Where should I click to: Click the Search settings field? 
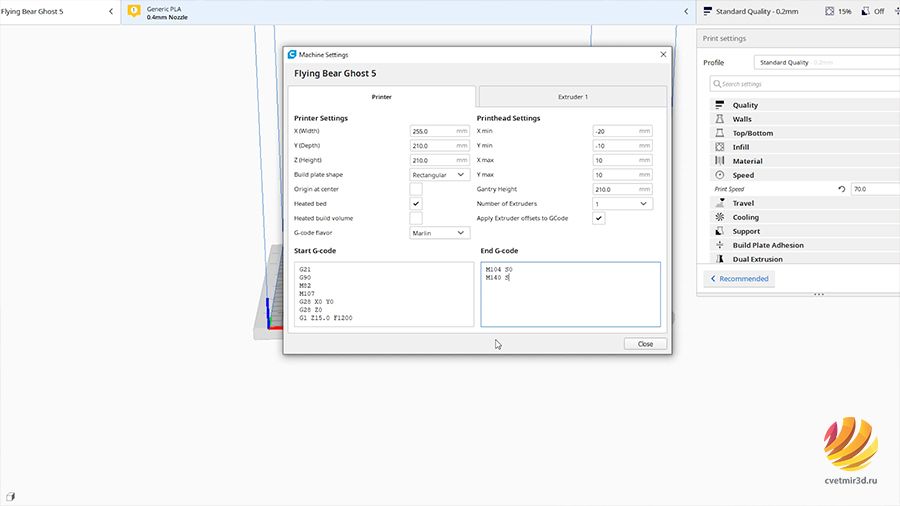pyautogui.click(x=805, y=84)
